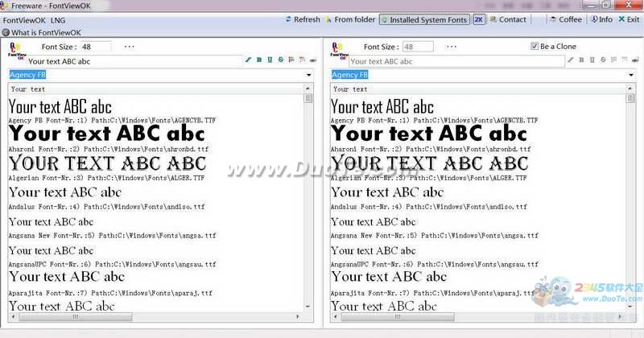Toggle underline formatting in left pane
The width and height of the screenshot is (644, 338).
tap(270, 60)
